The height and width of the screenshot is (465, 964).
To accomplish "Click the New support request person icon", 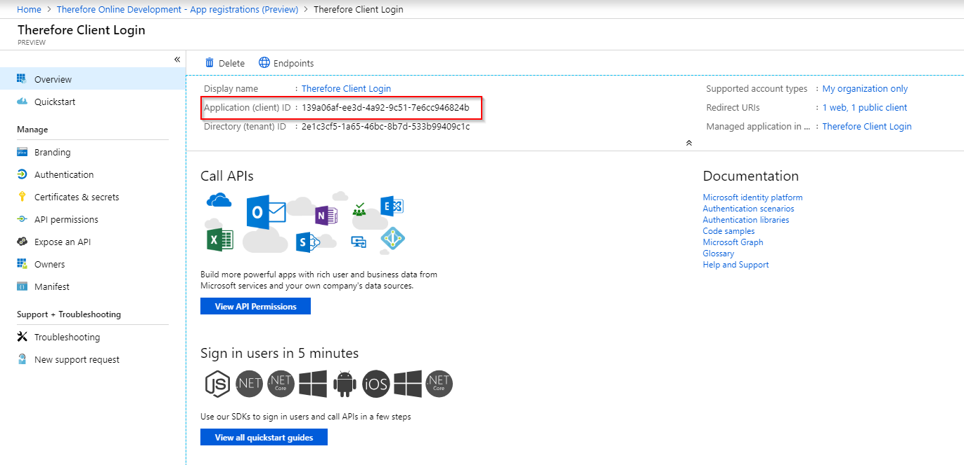I will [22, 359].
